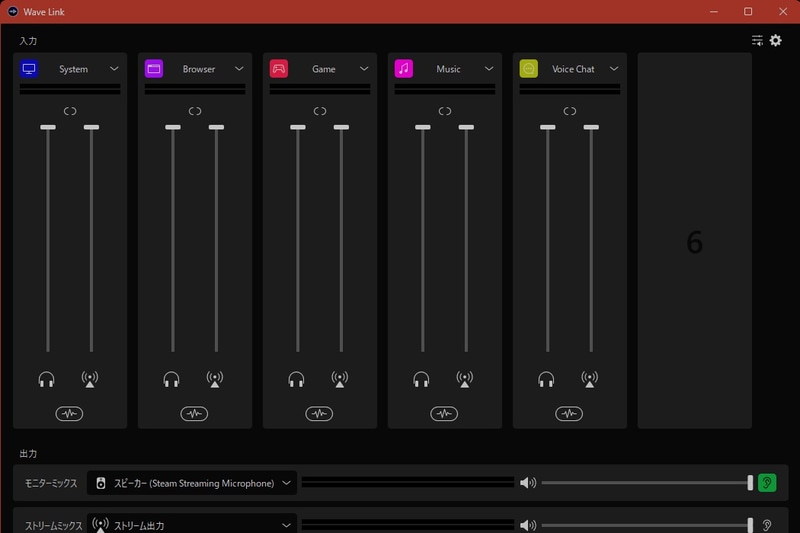Click the System channel monitor icon
Viewport: 800px width, 533px height.
click(29, 68)
